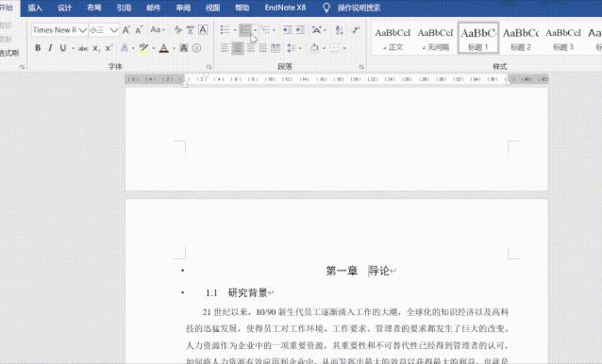
Task: Apply the 标题 3 heading style
Action: pos(563,39)
